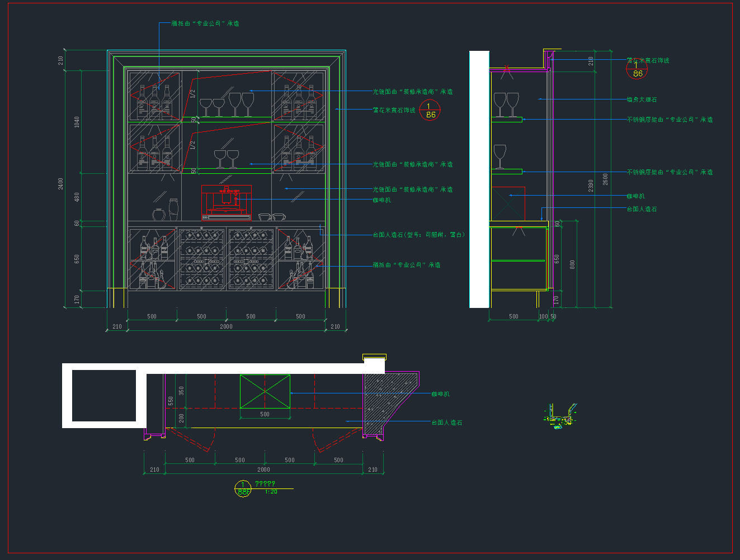Click the 2400 overall height dimension
The width and height of the screenshot is (740, 560).
coord(61,184)
